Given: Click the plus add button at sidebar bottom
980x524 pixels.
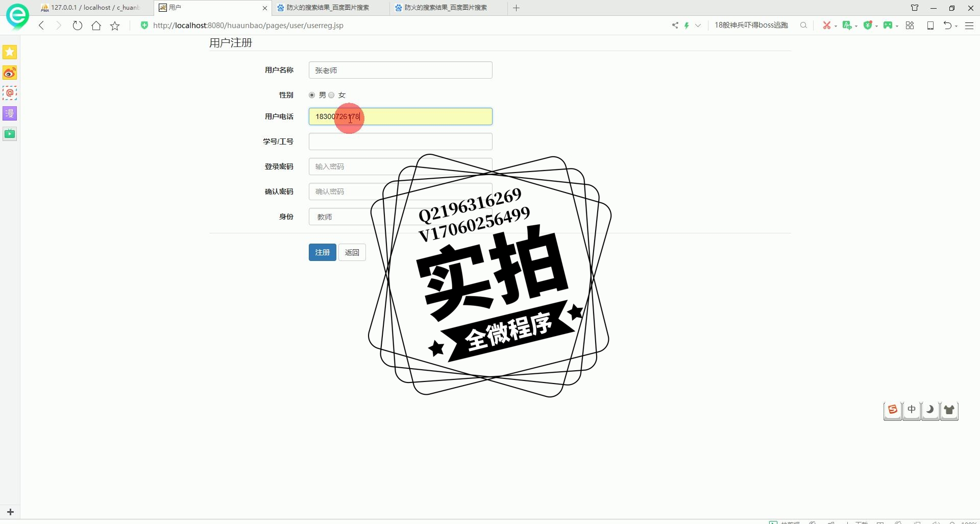Looking at the screenshot, I should [x=10, y=512].
